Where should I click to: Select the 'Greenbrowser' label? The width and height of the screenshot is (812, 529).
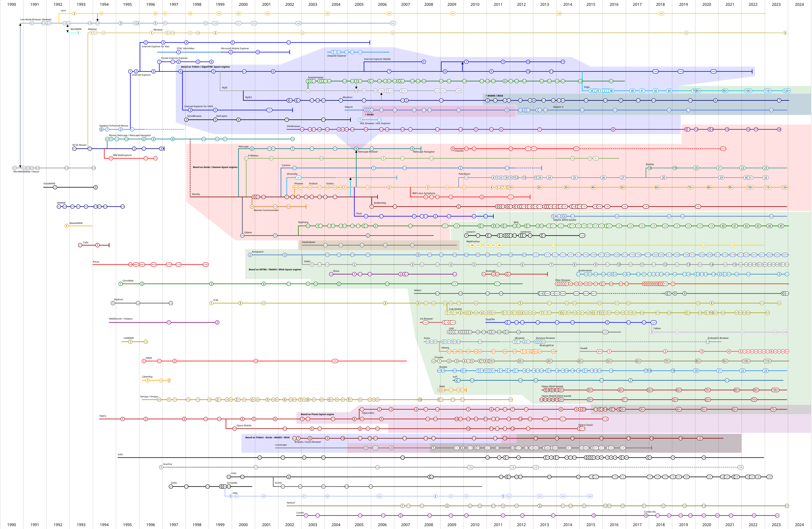pyautogui.click(x=316, y=77)
